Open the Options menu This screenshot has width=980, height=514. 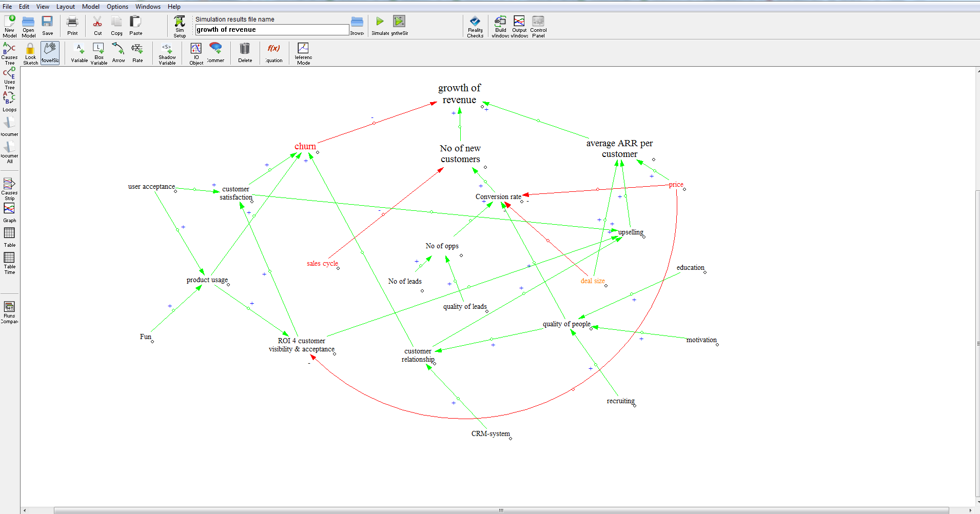click(x=117, y=7)
